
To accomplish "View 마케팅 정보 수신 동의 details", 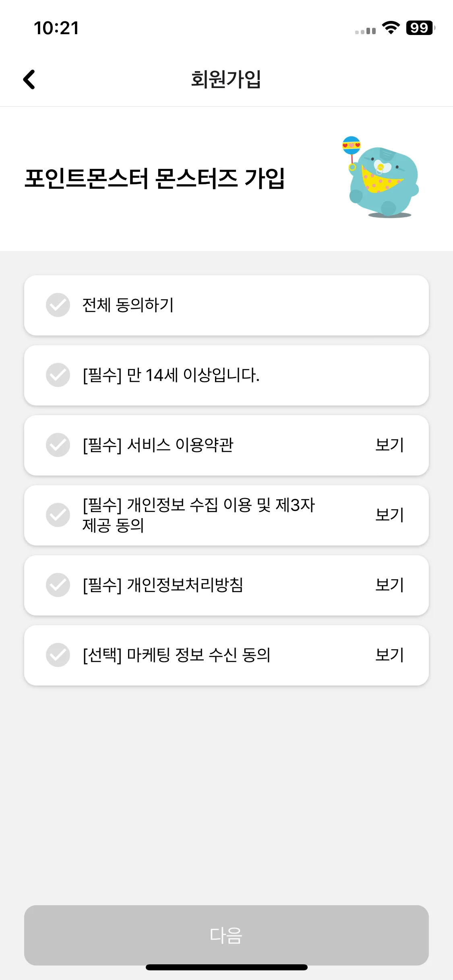I will [389, 655].
